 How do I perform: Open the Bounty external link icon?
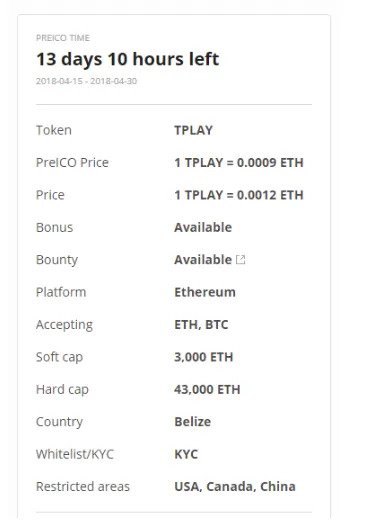point(240,260)
